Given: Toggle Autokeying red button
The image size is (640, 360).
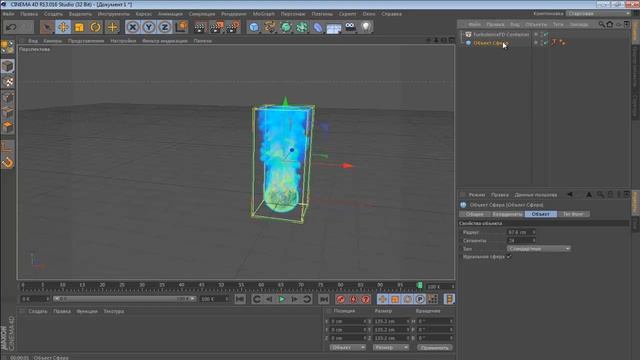Looking at the screenshot, I should 353,299.
